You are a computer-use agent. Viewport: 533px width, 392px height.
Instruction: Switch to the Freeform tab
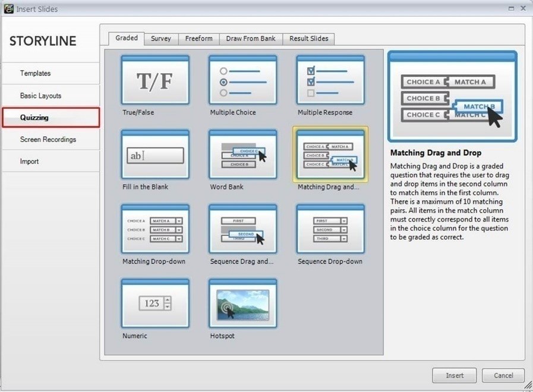coord(199,39)
